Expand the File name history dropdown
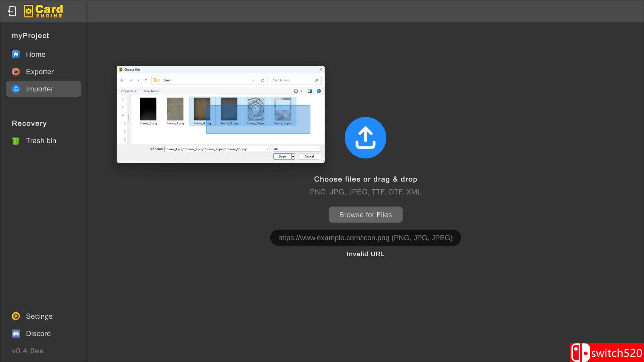 268,149
